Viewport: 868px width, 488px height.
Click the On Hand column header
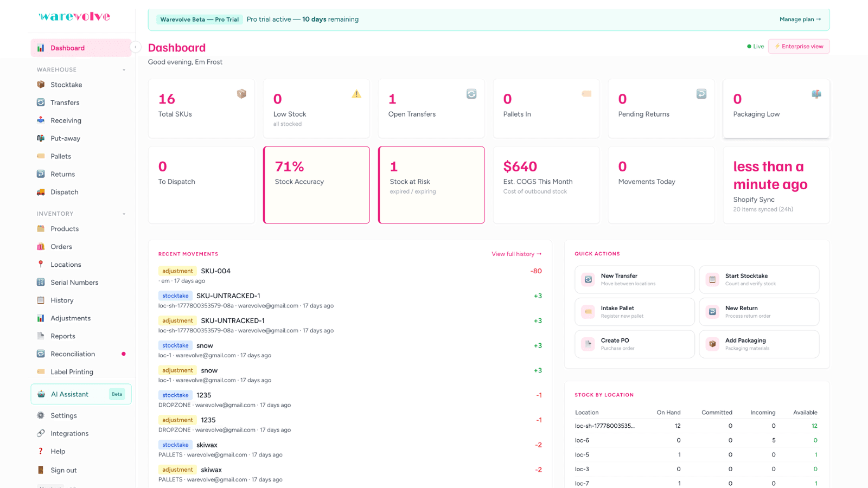[x=668, y=413]
